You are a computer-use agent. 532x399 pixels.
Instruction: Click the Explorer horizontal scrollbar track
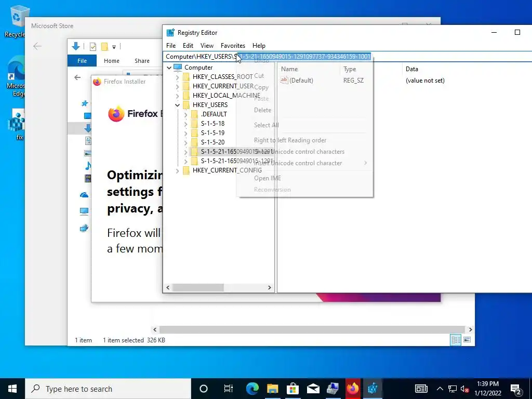tap(312, 329)
